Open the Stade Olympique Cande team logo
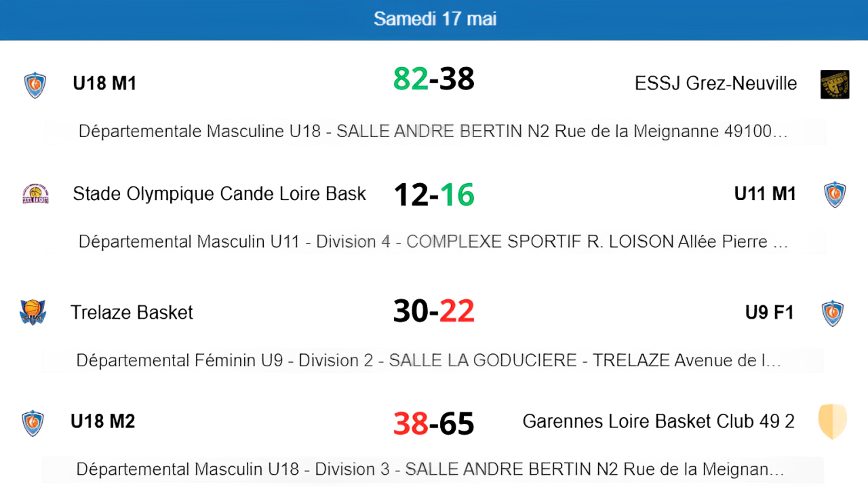 click(35, 194)
